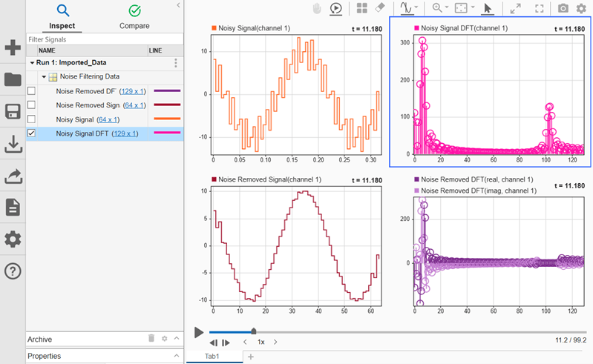
Task: Check the Noise Removed Sign checkbox
Action: (31, 105)
